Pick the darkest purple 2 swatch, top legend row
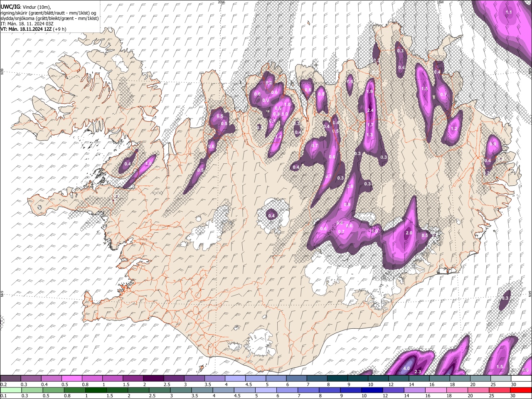532x399 pixels. pos(153,379)
